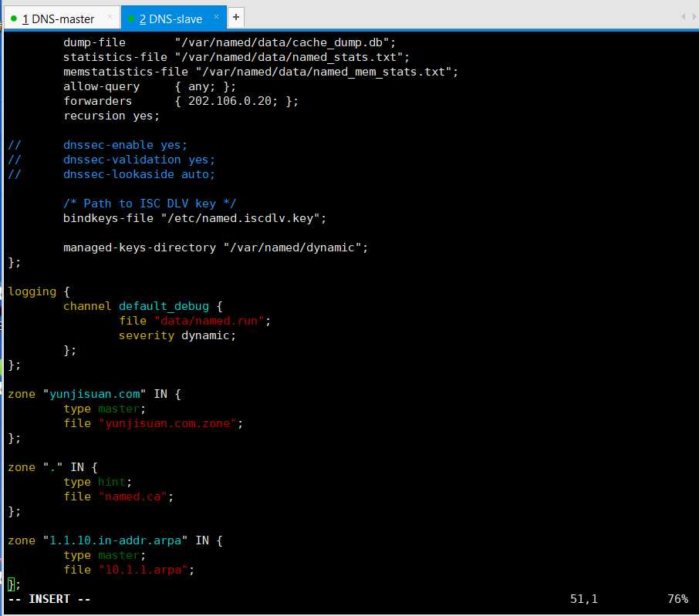699x616 pixels.
Task: Click the recursion yes line
Action: (x=111, y=116)
